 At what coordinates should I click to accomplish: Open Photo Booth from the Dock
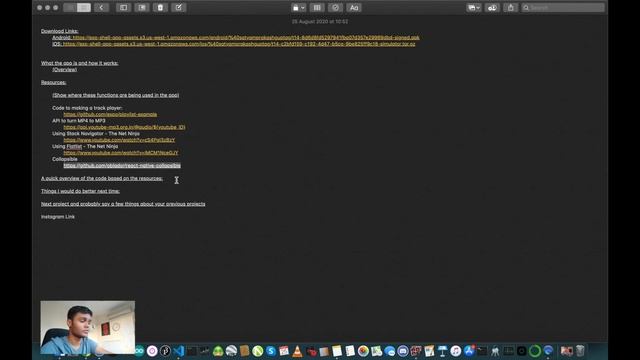point(416,351)
